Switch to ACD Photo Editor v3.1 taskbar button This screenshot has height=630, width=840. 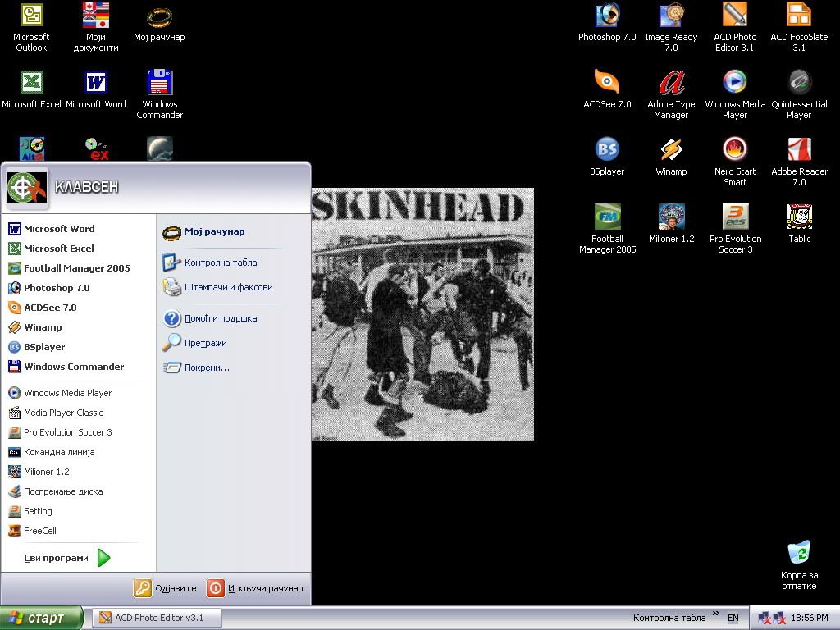(157, 618)
